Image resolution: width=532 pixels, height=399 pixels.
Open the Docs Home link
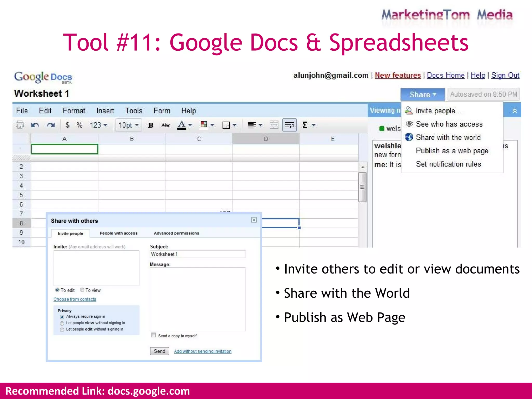point(446,76)
